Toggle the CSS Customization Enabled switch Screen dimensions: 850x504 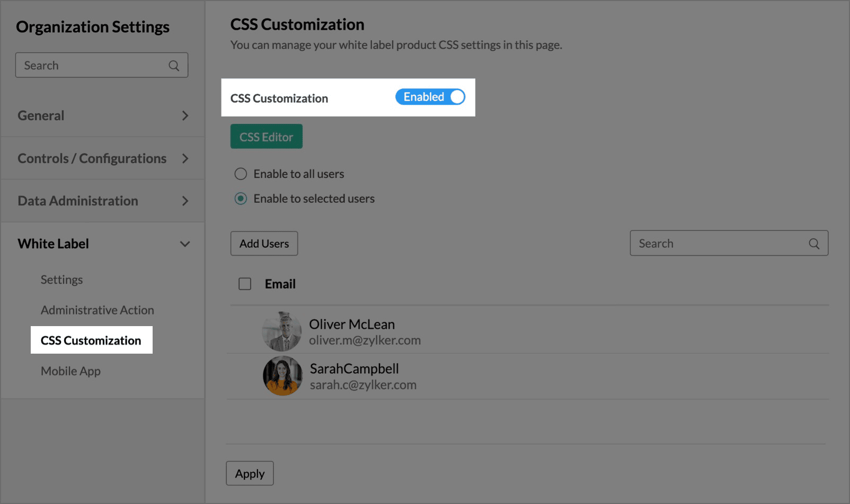(430, 97)
